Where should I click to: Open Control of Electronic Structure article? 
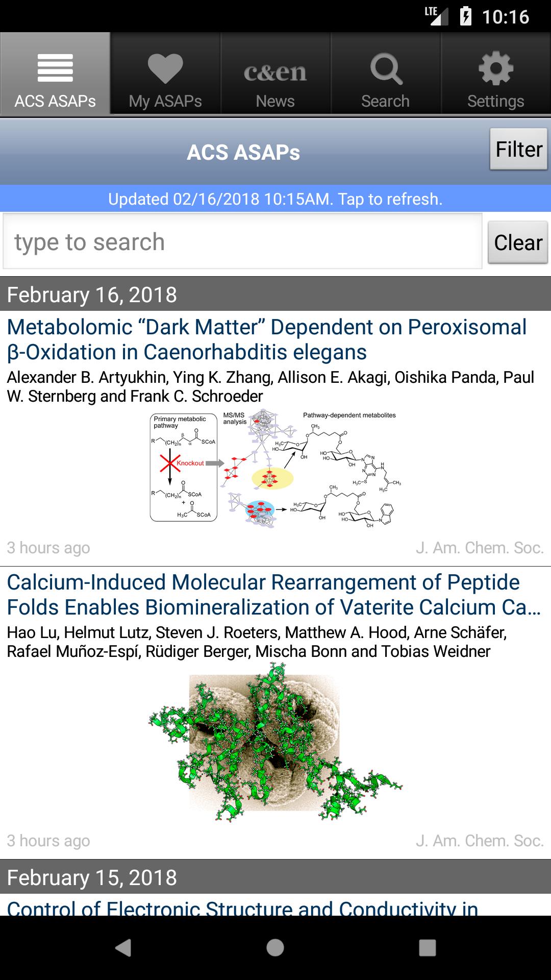[243, 908]
